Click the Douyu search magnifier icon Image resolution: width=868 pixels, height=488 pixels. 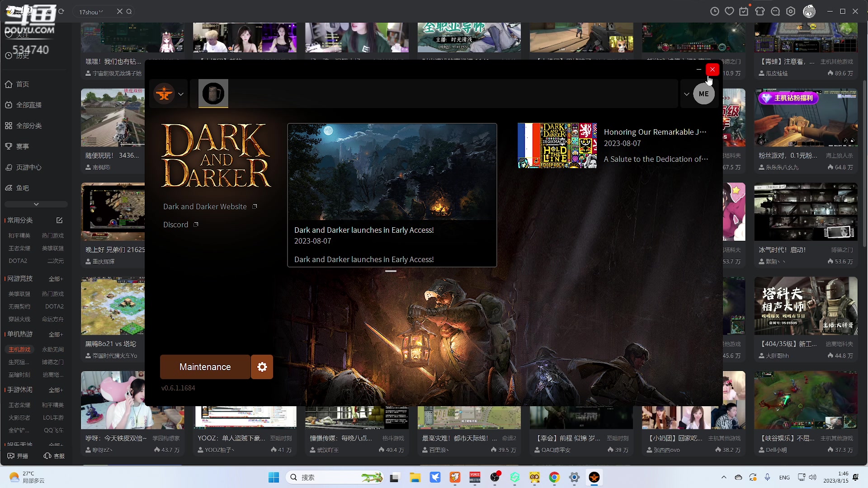[x=129, y=11]
